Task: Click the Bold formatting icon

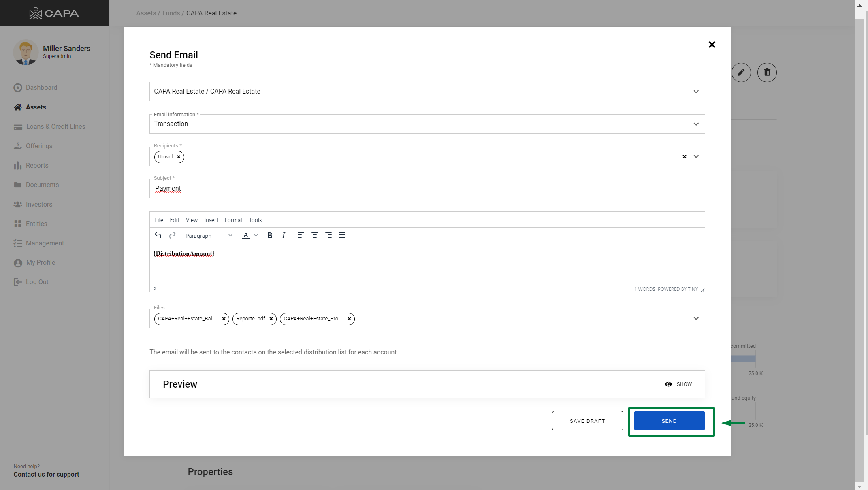Action: pos(270,235)
